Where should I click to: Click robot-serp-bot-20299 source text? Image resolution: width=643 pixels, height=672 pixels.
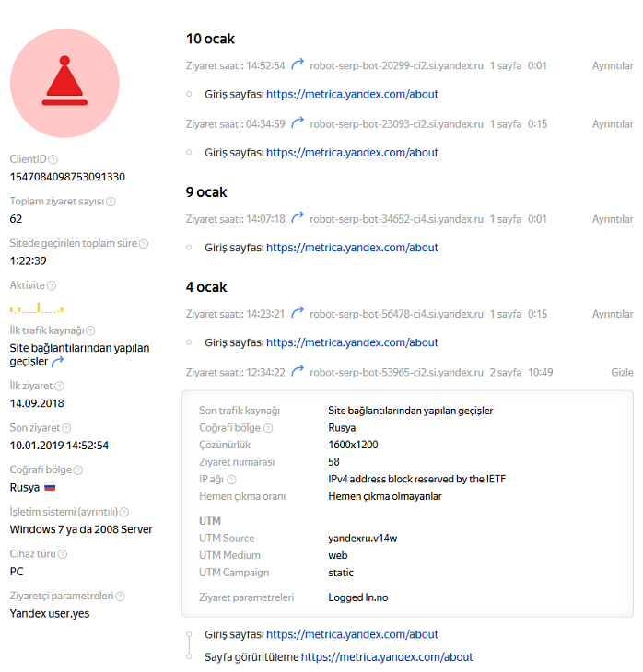[396, 65]
